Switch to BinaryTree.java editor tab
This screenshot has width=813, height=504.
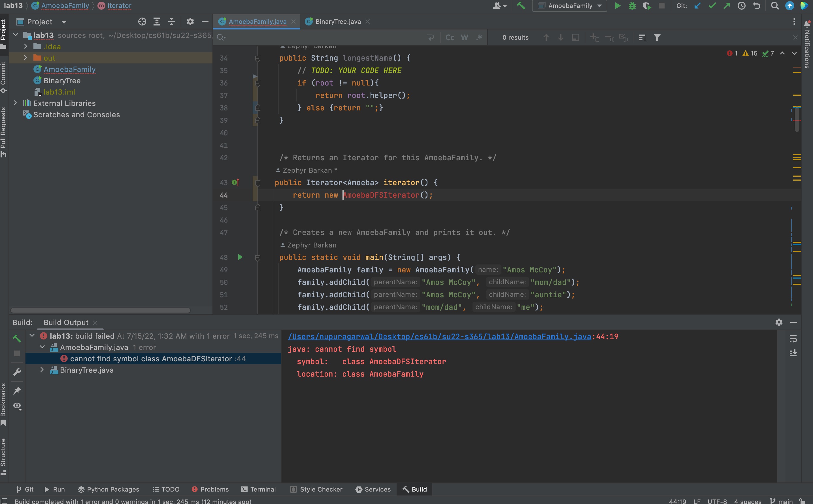point(337,22)
